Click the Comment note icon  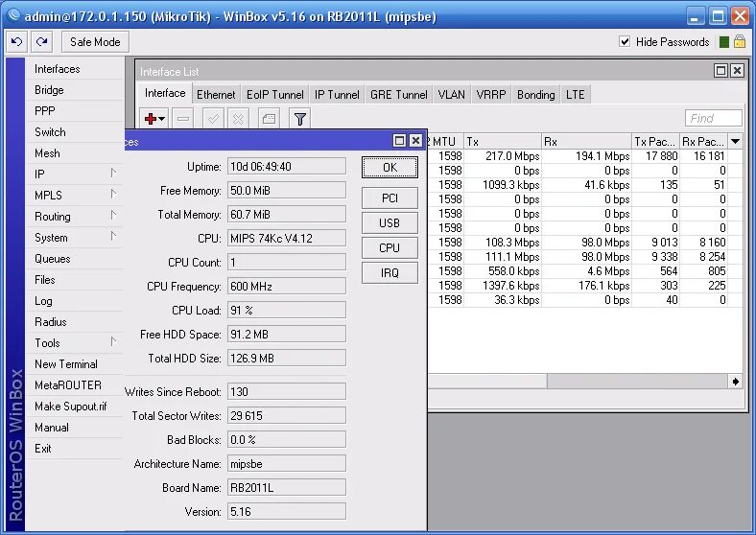269,119
